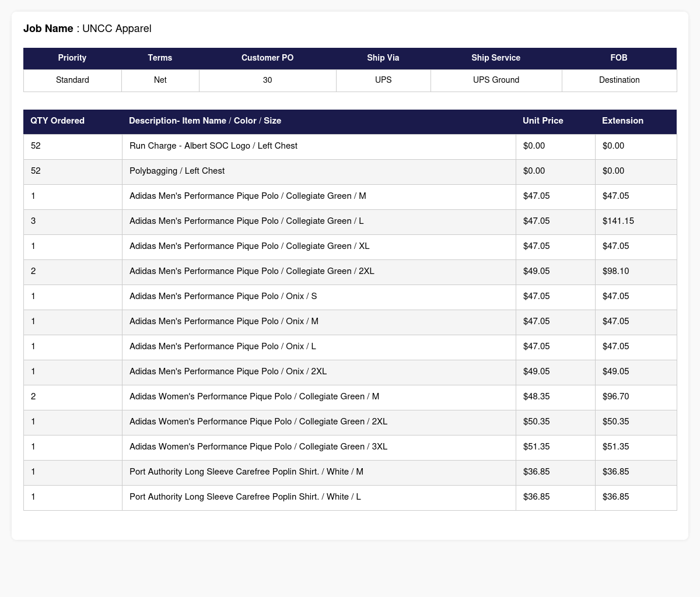Image resolution: width=700 pixels, height=597 pixels.
Task: Click quantity 3 for Collegiate Green / L
Action: [33, 221]
